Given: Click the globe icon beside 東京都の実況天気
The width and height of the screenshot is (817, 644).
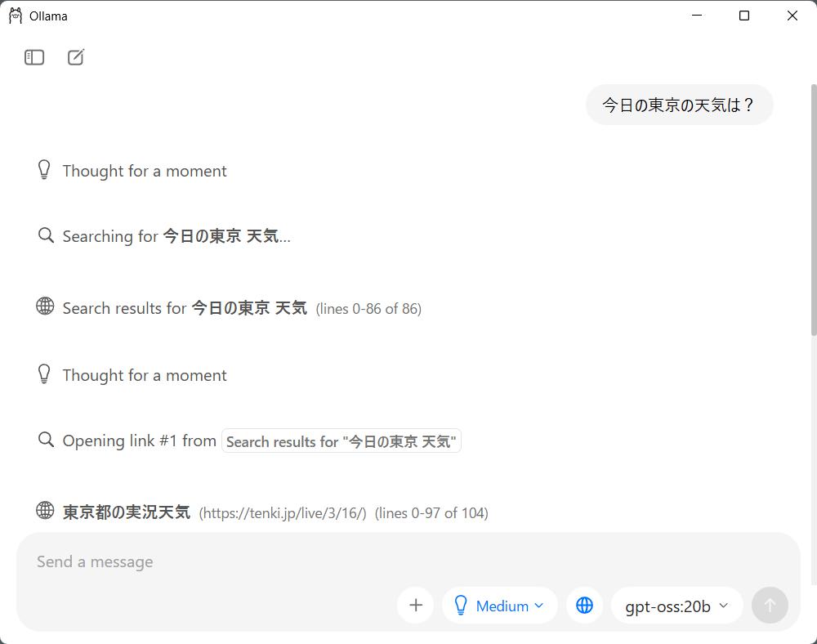Looking at the screenshot, I should point(45,510).
